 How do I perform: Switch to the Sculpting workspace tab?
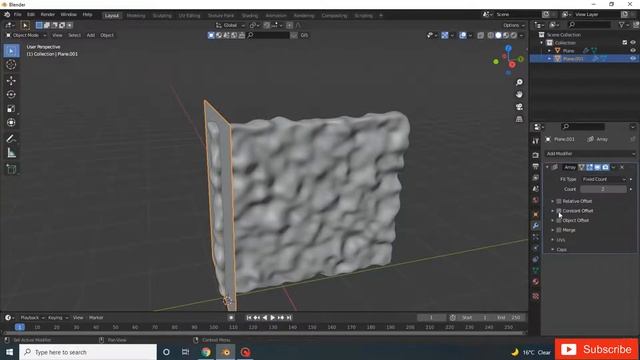click(x=162, y=16)
